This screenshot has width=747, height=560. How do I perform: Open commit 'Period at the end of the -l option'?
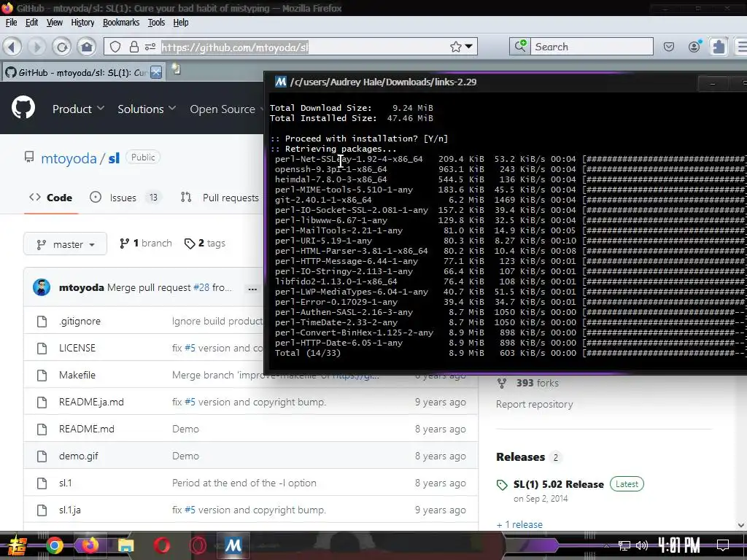click(x=244, y=483)
